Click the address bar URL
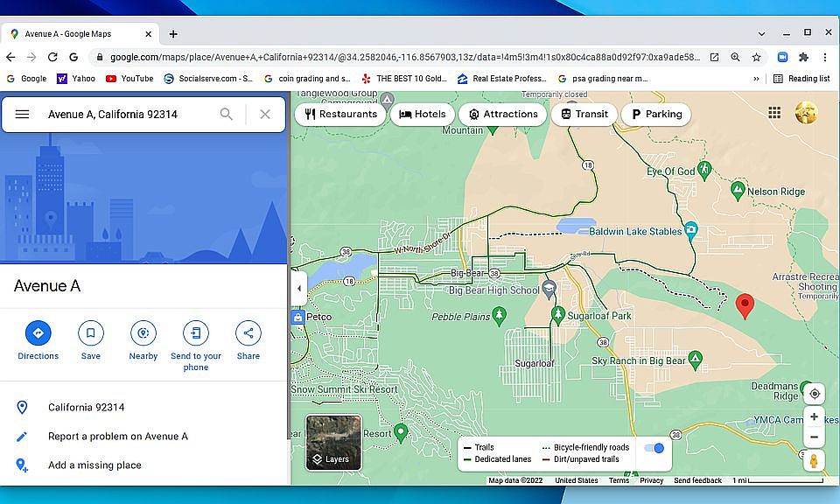 pos(404,57)
